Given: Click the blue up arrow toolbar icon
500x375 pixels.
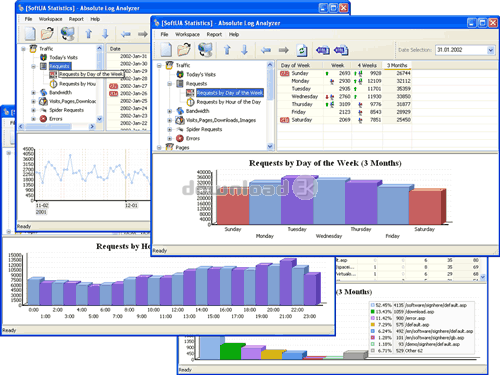Looking at the screenshot, I should click(x=227, y=50).
